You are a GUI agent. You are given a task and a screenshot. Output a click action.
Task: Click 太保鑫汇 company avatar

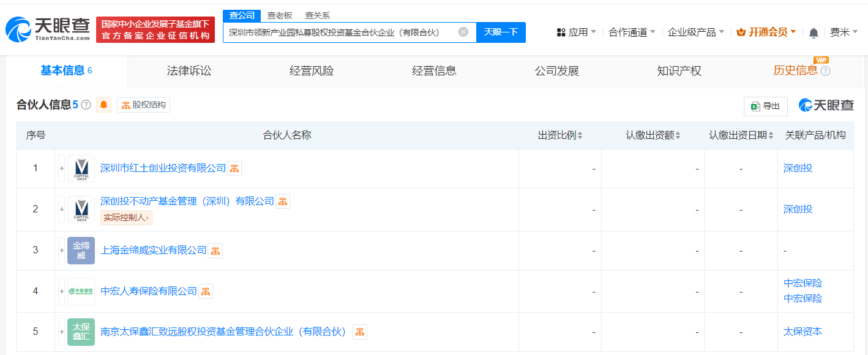point(81,332)
